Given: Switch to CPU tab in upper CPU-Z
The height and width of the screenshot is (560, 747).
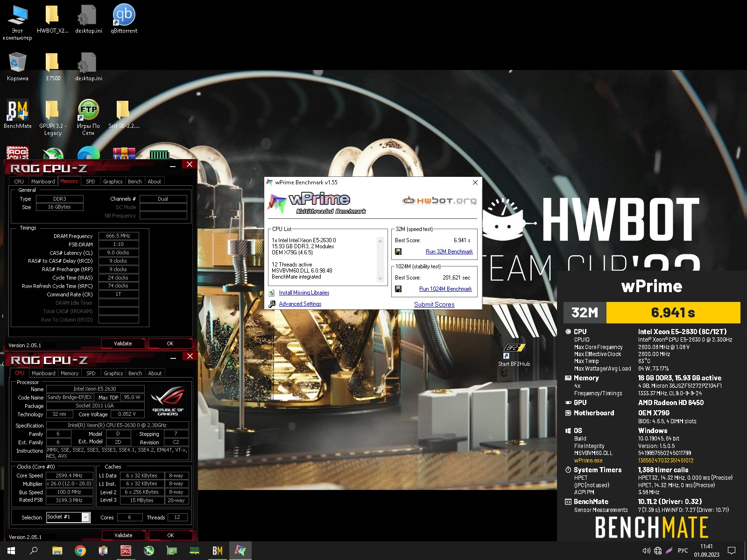Looking at the screenshot, I should click(19, 182).
